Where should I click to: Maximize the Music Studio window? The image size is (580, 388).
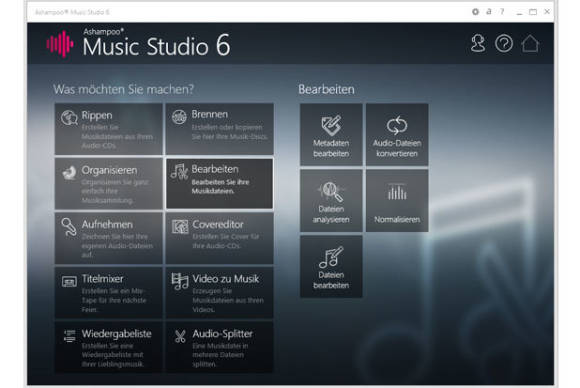click(x=533, y=12)
